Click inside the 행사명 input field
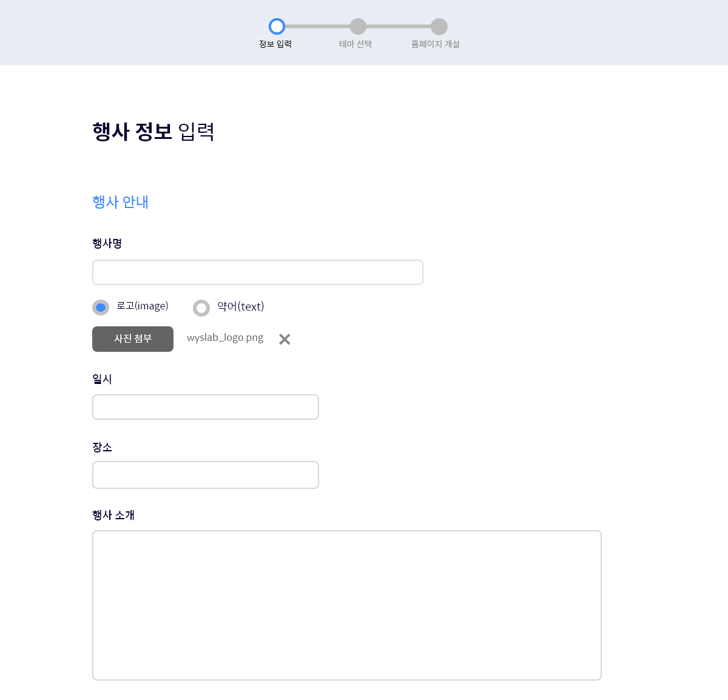 tap(257, 272)
